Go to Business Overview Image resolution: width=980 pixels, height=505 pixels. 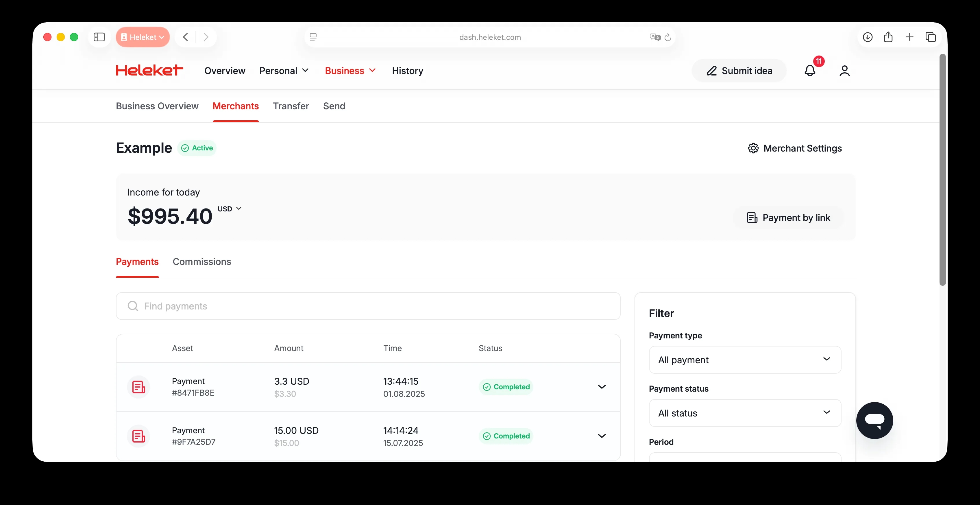point(157,106)
